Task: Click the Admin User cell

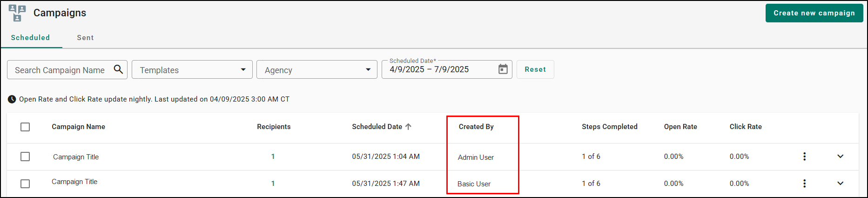Action: pos(476,157)
